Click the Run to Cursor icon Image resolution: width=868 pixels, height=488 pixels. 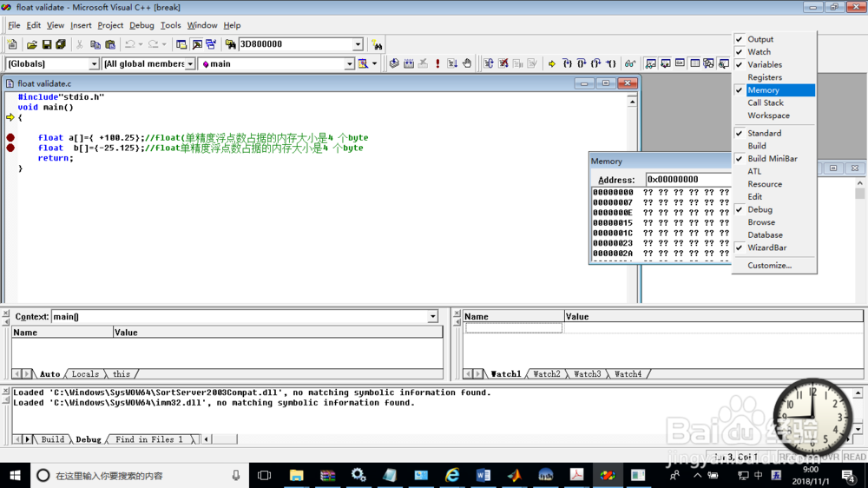coord(610,63)
